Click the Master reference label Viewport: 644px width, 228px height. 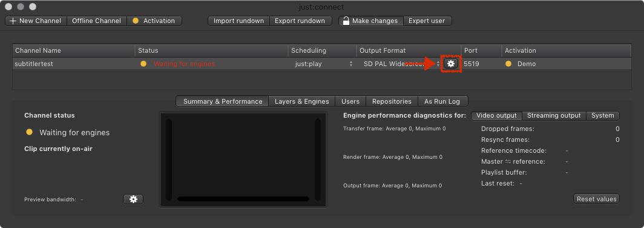513,162
